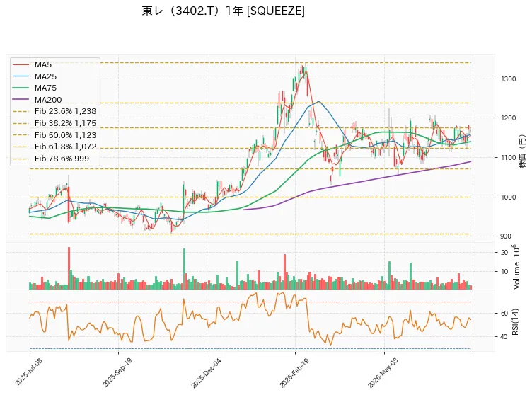Viewport: 532px width, 395px height.
Task: Click the 2025-Dec-04 date axis label
Action: 206,372
